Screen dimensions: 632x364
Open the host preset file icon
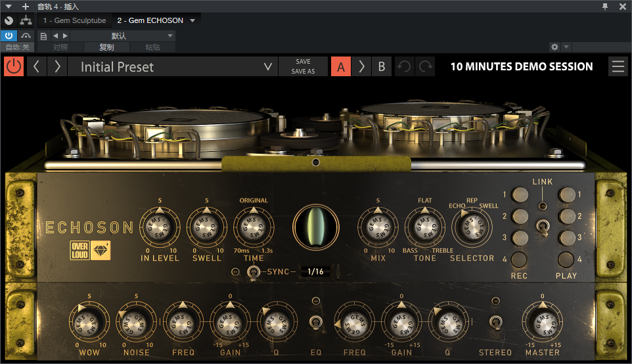(x=43, y=36)
